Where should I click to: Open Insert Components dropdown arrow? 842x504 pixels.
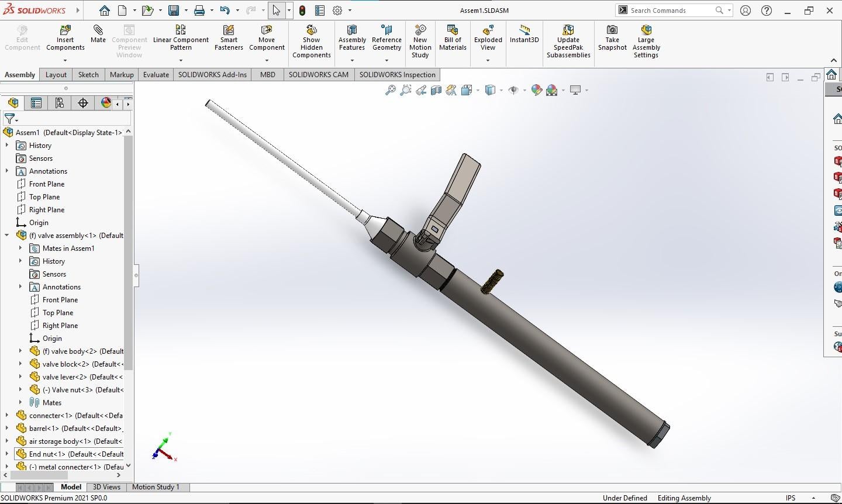65,60
